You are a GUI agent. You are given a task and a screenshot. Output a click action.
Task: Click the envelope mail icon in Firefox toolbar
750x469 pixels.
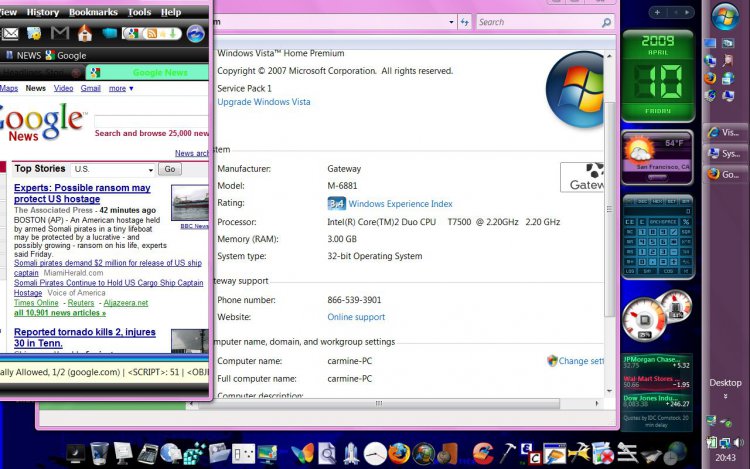[10, 33]
